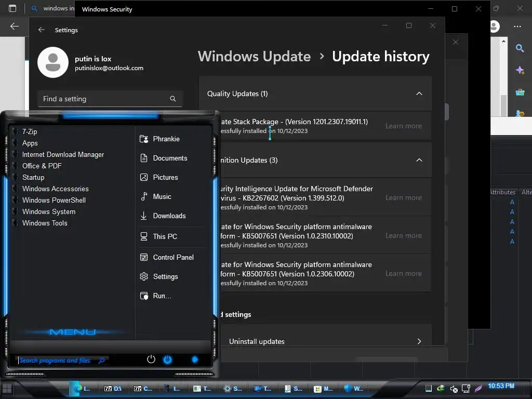Click the Windows Security title bar
The width and height of the screenshot is (532, 399).
point(252,9)
